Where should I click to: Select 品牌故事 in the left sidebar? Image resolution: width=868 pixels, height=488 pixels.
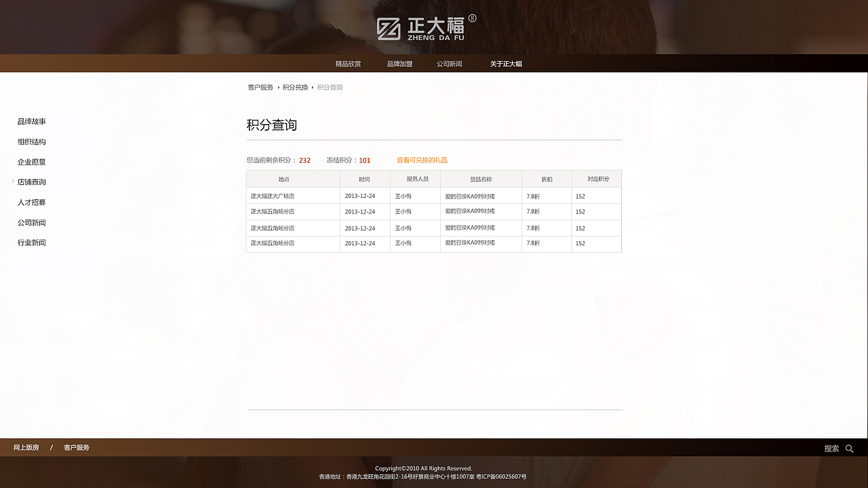[31, 121]
